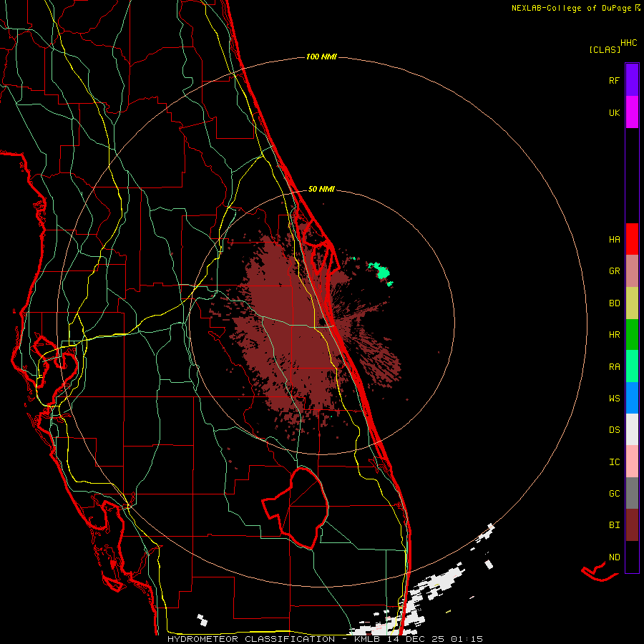Click the [CLAS] legend header
644x644 pixels.
pyautogui.click(x=605, y=50)
